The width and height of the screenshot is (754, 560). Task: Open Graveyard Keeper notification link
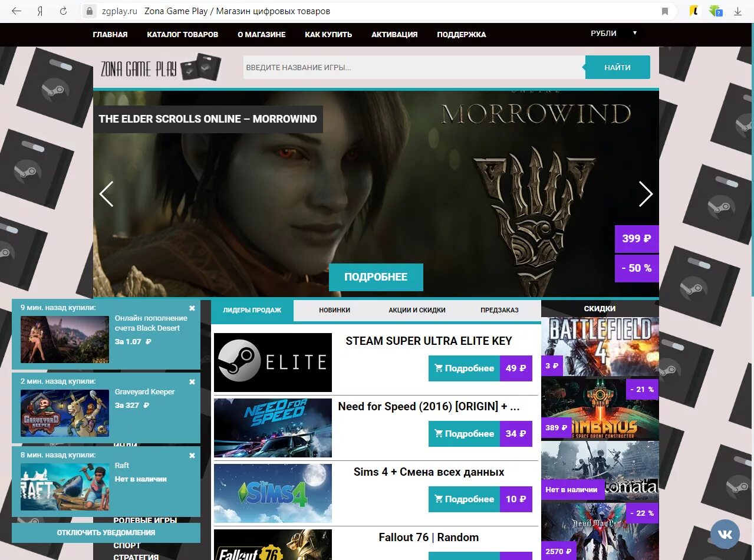(144, 391)
